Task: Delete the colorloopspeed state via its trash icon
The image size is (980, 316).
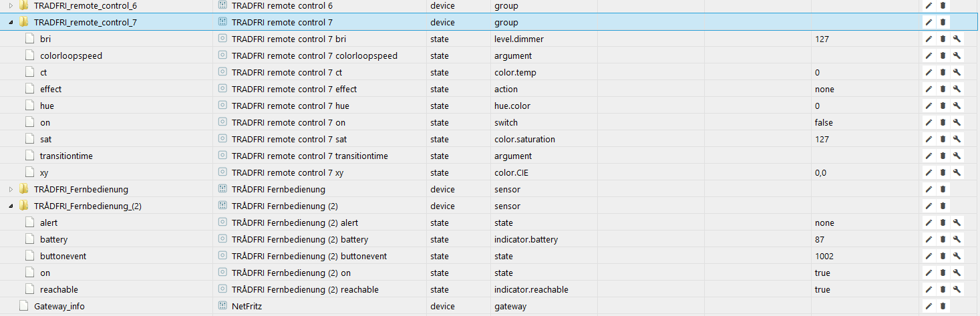Action: point(943,55)
